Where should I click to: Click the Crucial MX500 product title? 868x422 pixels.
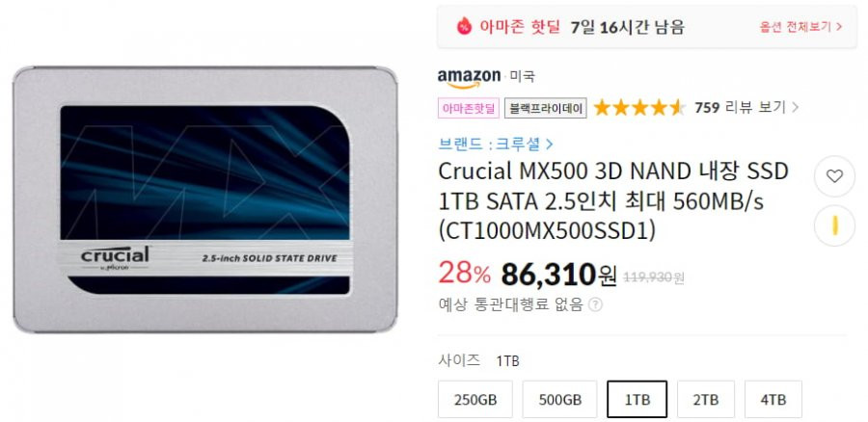(x=613, y=202)
